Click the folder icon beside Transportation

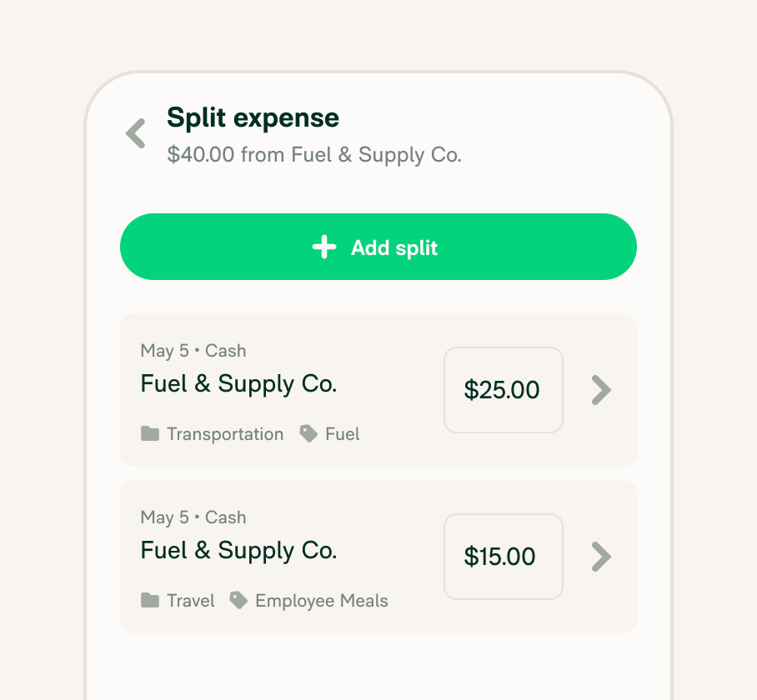tap(150, 434)
